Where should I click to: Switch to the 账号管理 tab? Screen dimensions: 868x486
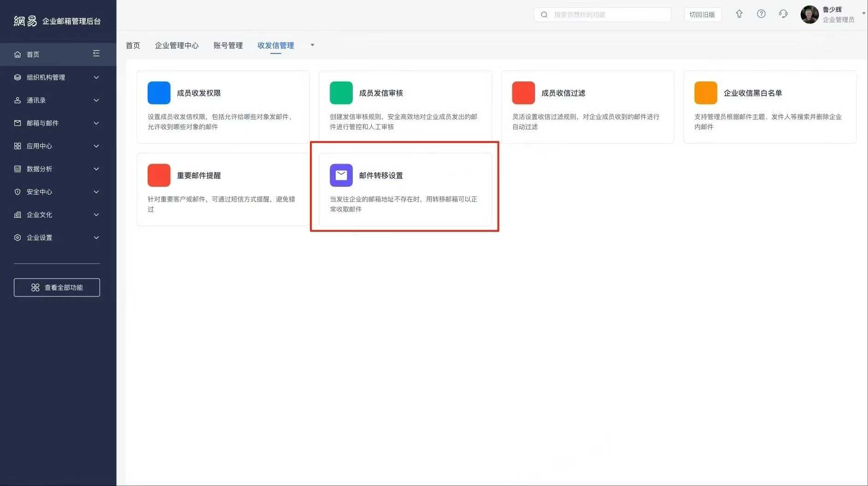tap(228, 45)
